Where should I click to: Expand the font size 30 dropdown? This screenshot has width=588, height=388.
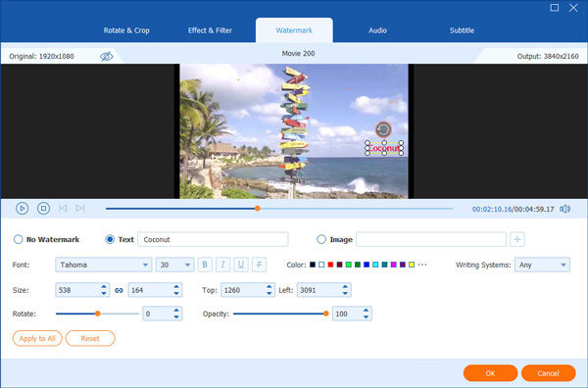[174, 265]
